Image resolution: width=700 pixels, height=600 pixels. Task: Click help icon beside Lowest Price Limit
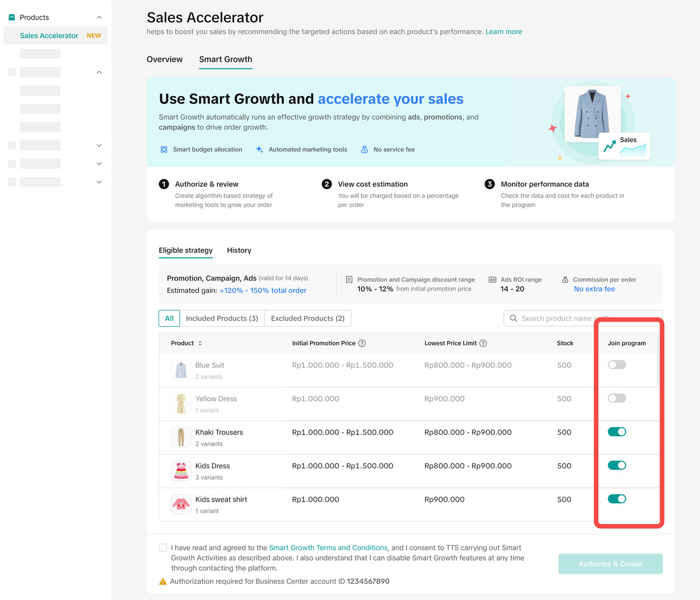click(x=483, y=343)
